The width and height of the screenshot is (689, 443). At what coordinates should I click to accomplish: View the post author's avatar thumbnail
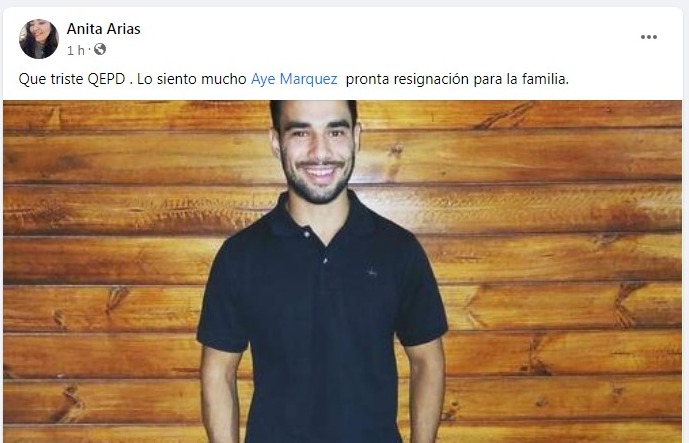click(39, 39)
